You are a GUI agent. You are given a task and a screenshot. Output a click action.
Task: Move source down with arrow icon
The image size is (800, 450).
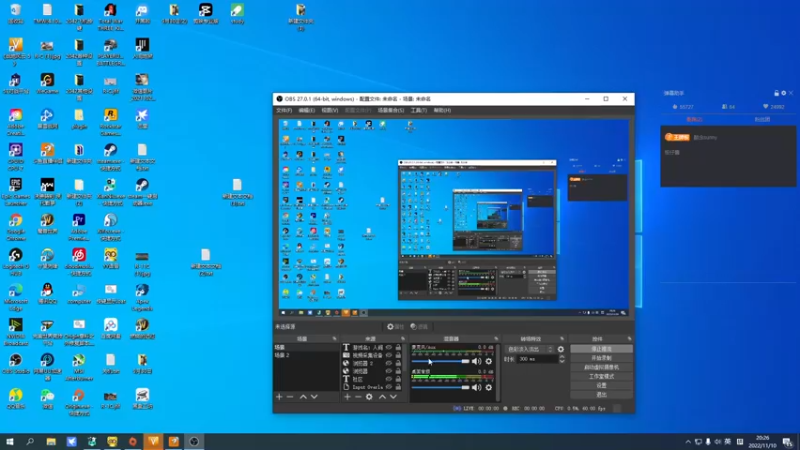tap(393, 396)
